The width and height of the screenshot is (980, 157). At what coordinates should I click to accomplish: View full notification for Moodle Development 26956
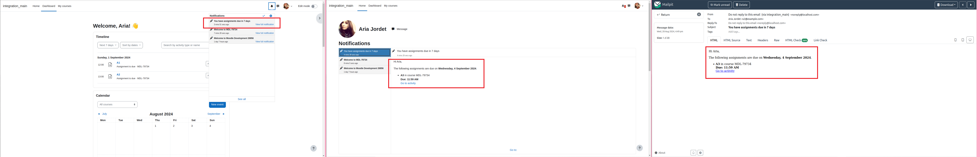coord(264,42)
